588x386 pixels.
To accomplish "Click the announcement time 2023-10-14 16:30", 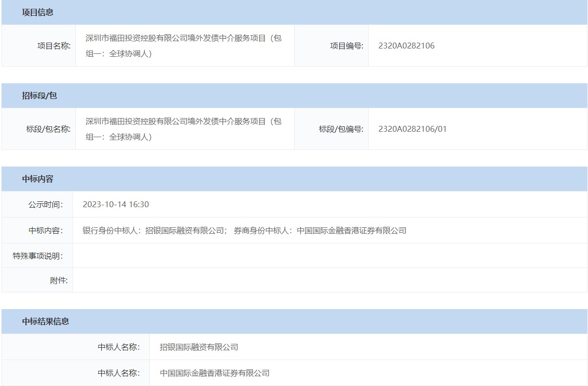I will pos(116,204).
